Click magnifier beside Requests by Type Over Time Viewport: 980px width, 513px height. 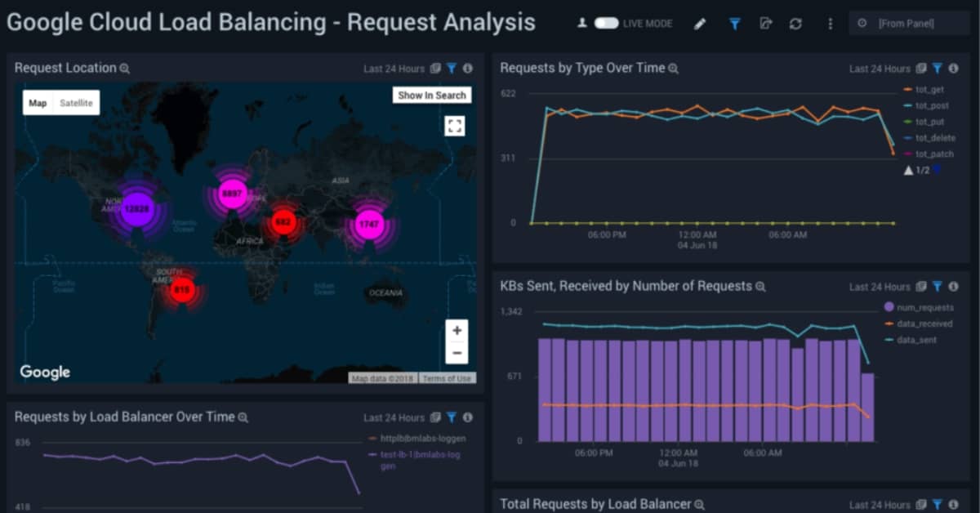tap(674, 69)
